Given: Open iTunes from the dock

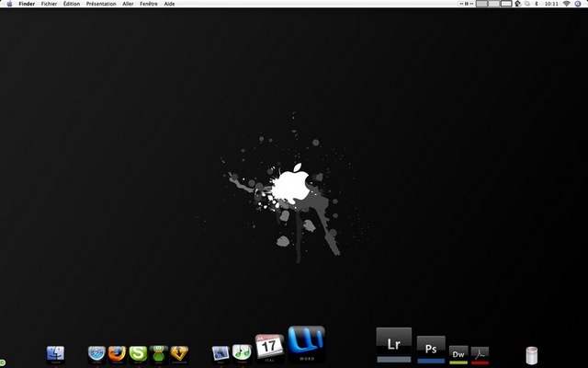Looking at the screenshot, I should (242, 353).
